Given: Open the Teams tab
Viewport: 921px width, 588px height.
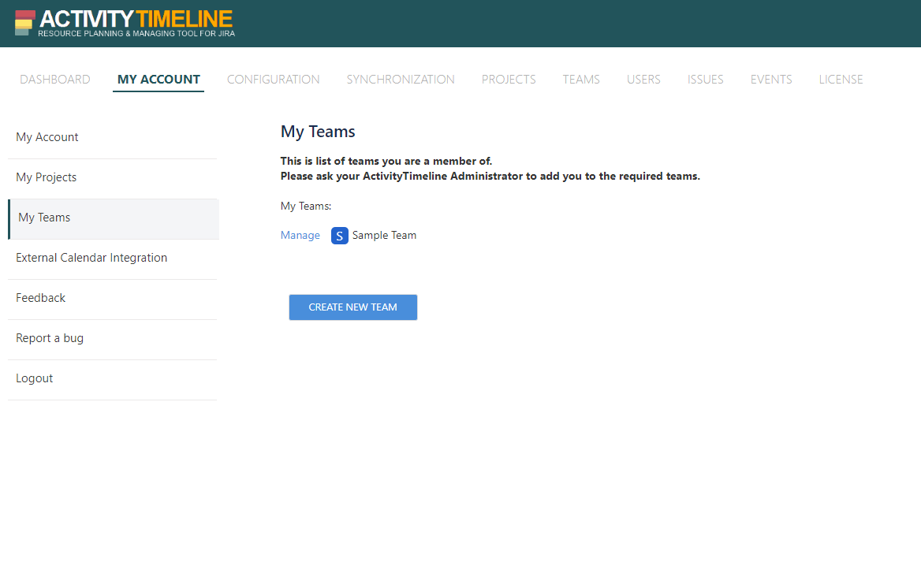Looking at the screenshot, I should click(581, 80).
